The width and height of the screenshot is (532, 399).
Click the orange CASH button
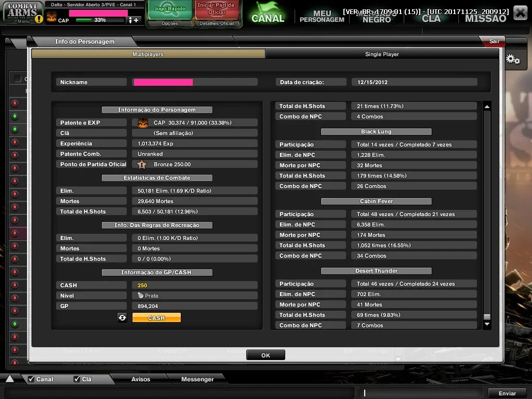pyautogui.click(x=156, y=317)
